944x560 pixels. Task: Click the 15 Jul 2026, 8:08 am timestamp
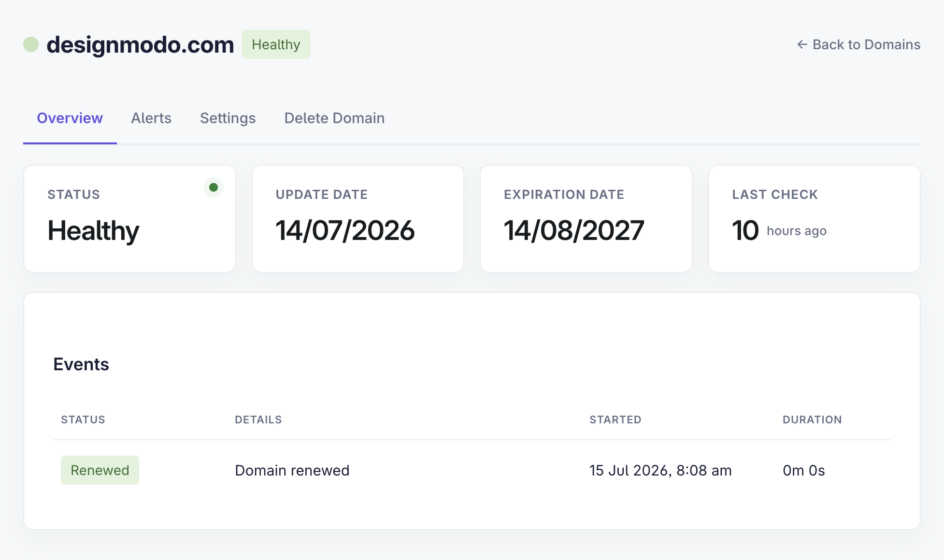coord(660,470)
